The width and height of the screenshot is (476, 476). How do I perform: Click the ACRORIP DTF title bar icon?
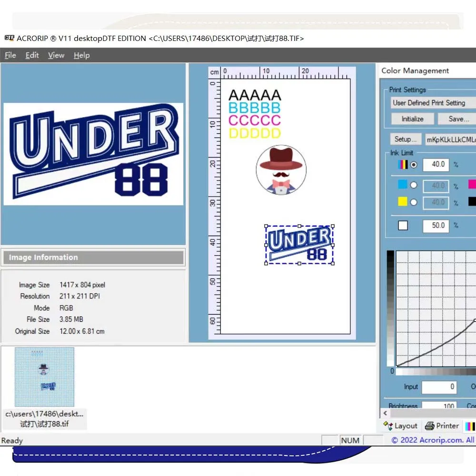coord(10,38)
